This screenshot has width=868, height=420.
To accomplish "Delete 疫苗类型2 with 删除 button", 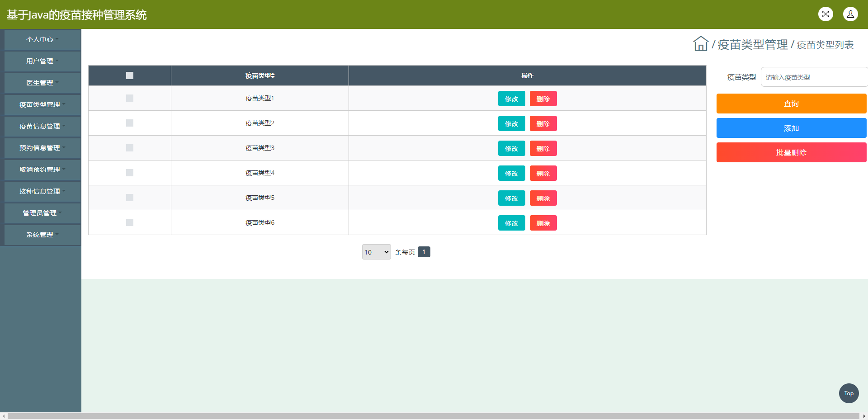I will pyautogui.click(x=543, y=123).
